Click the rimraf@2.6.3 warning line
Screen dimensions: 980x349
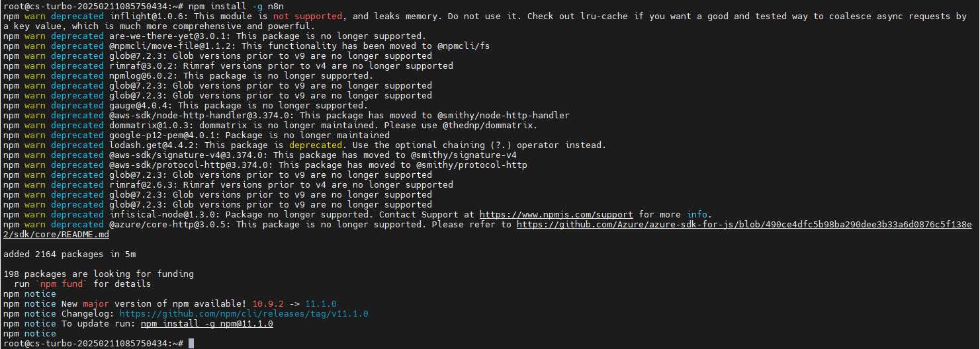coord(228,185)
